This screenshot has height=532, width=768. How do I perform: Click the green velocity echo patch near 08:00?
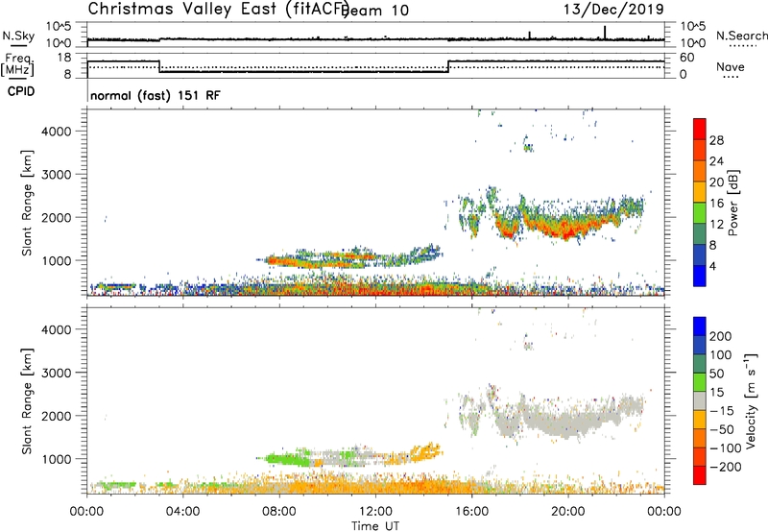coord(286,459)
